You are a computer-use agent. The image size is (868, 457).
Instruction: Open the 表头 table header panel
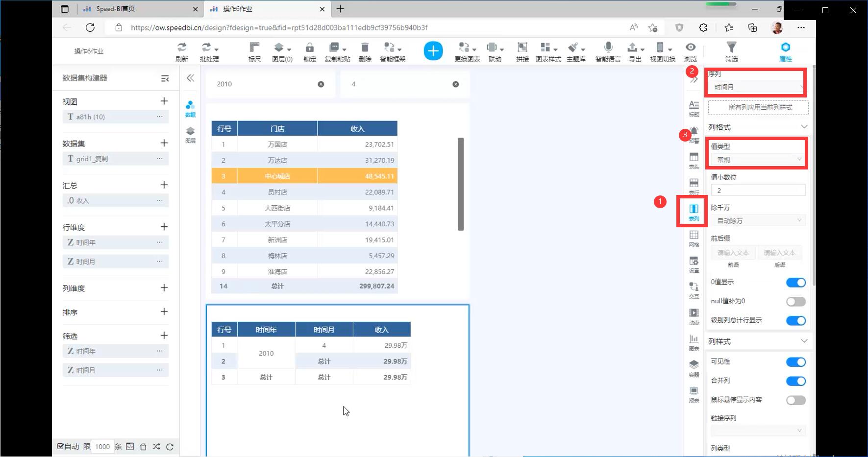click(x=694, y=161)
